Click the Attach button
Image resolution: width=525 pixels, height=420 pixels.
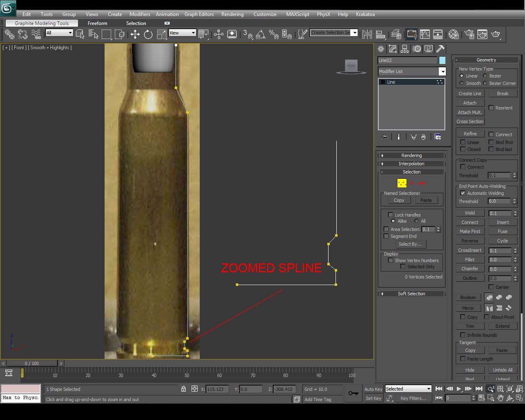pos(470,103)
